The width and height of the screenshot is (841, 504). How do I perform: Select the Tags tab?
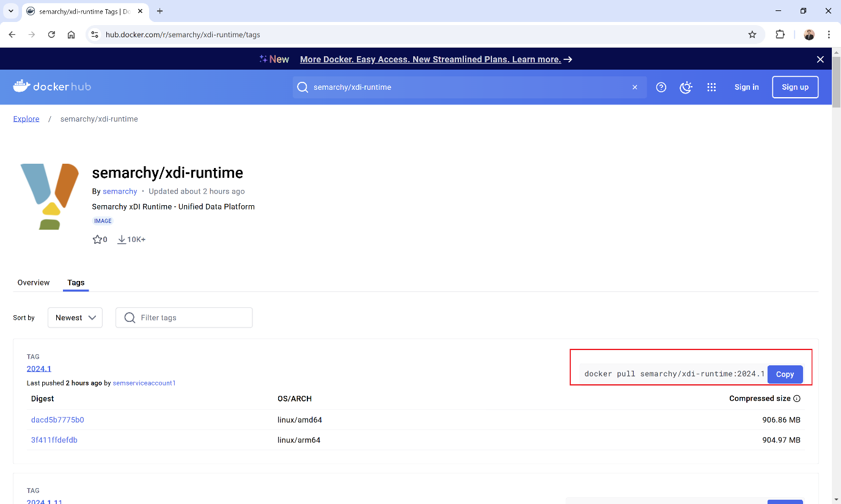[x=76, y=282]
